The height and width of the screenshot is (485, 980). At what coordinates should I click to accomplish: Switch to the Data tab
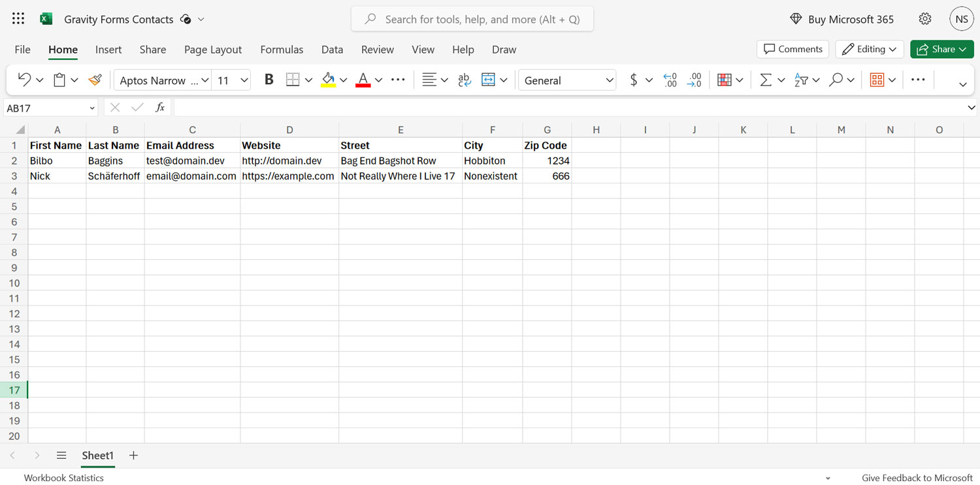(332, 49)
